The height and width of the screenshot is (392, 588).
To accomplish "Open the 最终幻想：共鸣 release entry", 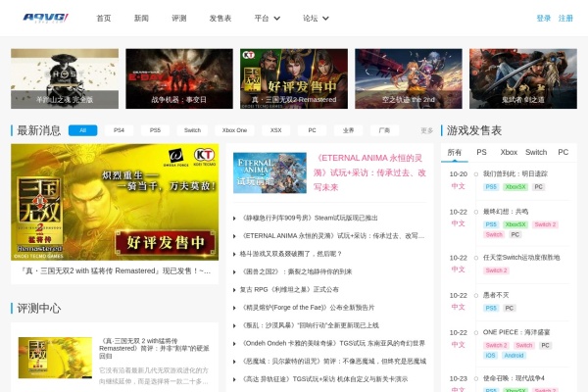I will tap(506, 212).
